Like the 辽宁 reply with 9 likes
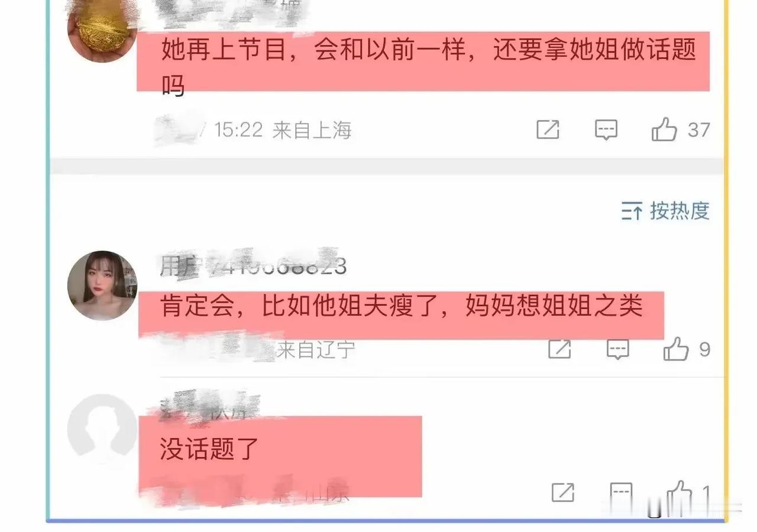 (686, 349)
